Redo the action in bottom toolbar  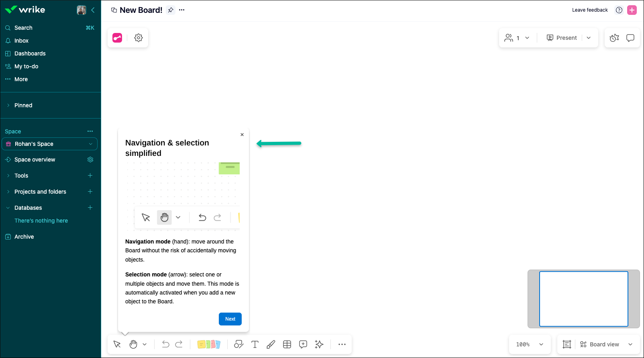point(179,344)
